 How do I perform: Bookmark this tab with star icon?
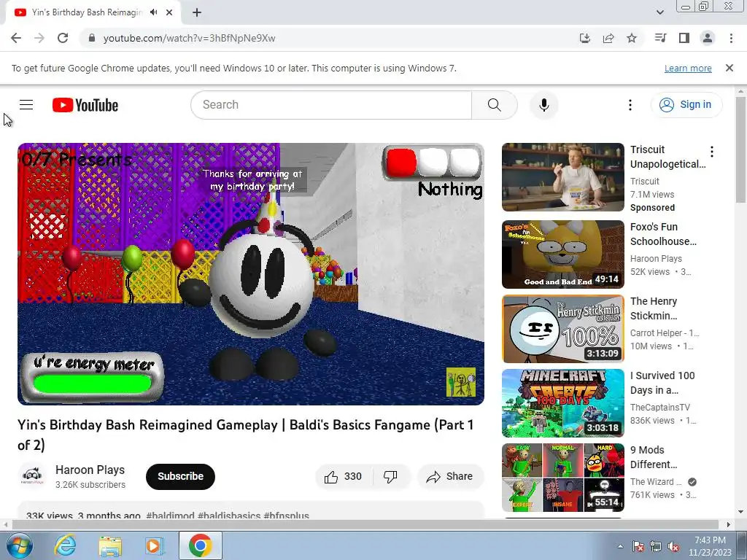pyautogui.click(x=632, y=38)
